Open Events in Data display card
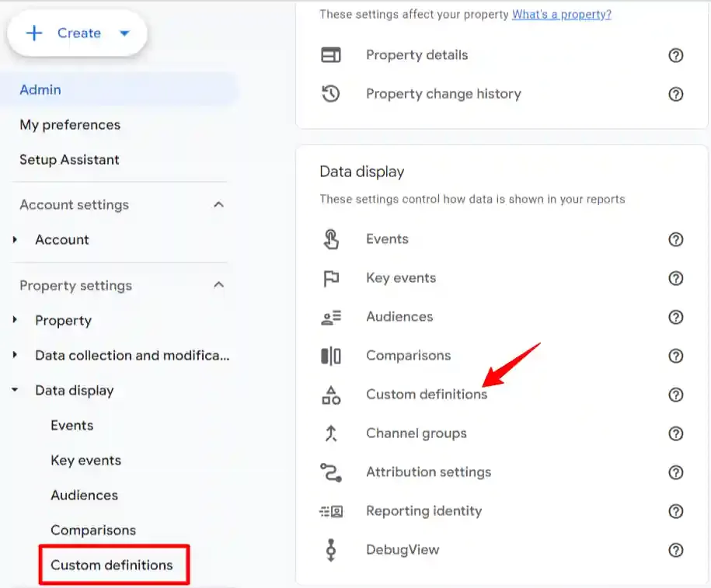Viewport: 711px width, 588px height. tap(387, 239)
